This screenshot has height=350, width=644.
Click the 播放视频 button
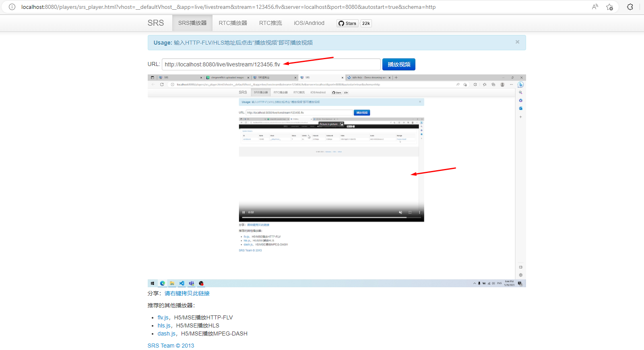coord(399,64)
